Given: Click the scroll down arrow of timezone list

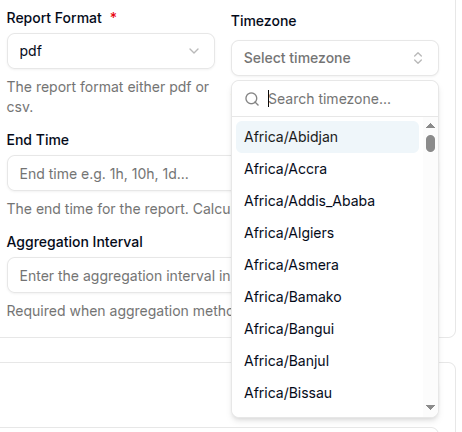Looking at the screenshot, I should point(430,407).
